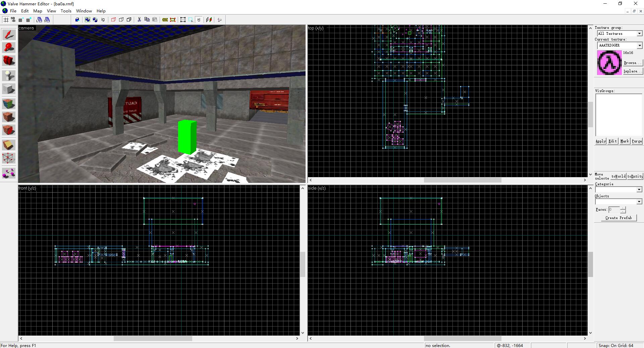644x348 pixels.
Task: Toggle the Texture Lock 'tl' button
Action: (x=199, y=20)
